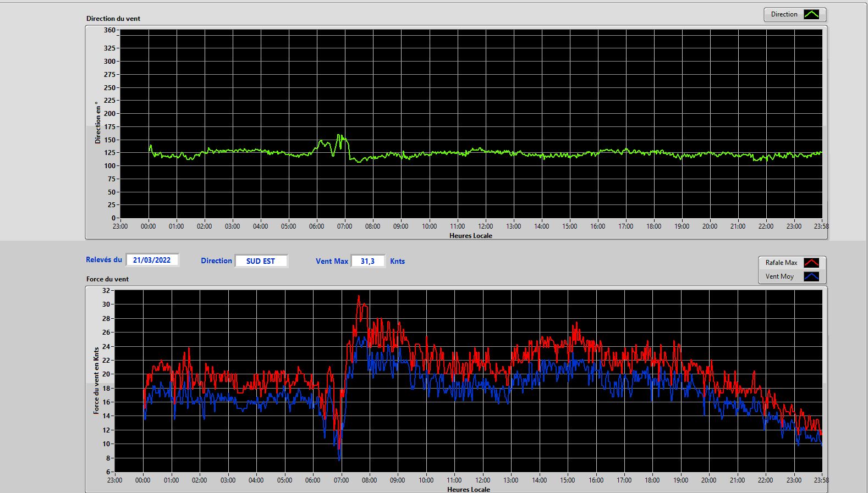868x493 pixels.
Task: Click the Direction du vent chart title
Action: coord(113,19)
